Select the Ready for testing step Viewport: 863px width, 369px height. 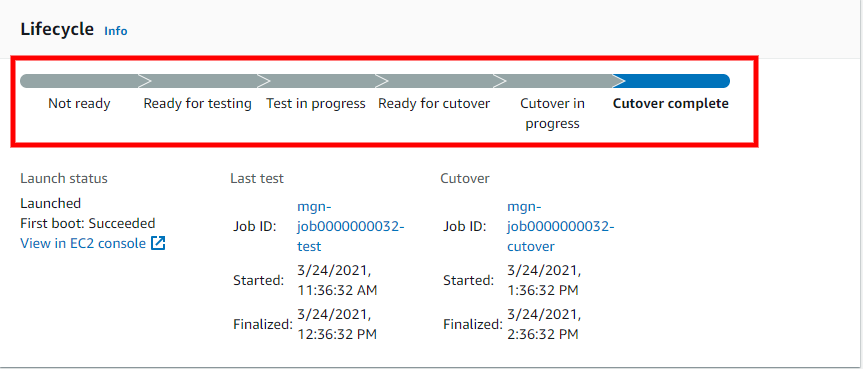(x=198, y=104)
